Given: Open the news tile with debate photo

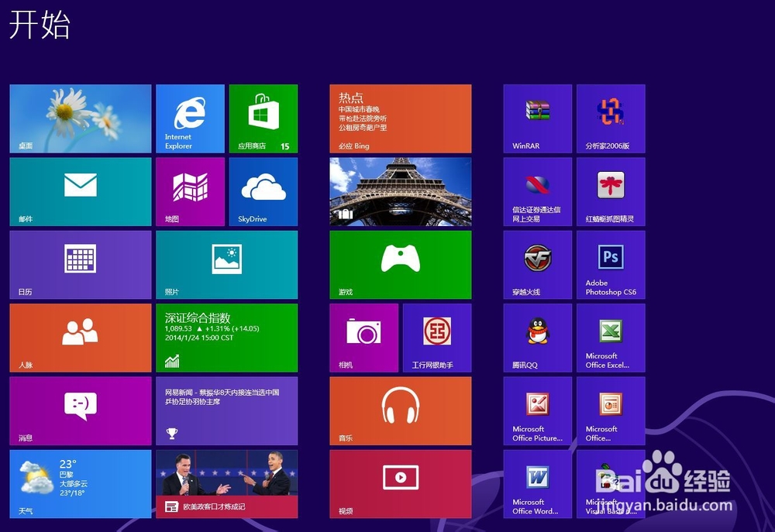Looking at the screenshot, I should 227,484.
